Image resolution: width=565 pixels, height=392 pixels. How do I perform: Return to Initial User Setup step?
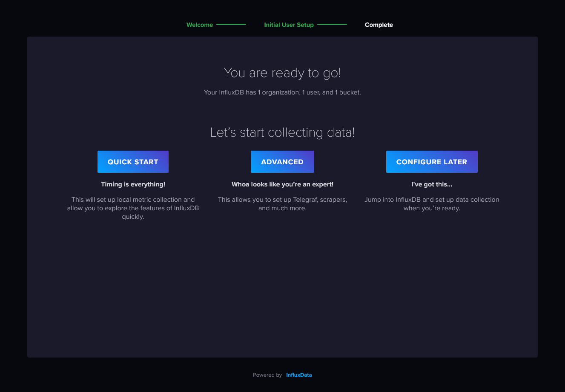[289, 25]
